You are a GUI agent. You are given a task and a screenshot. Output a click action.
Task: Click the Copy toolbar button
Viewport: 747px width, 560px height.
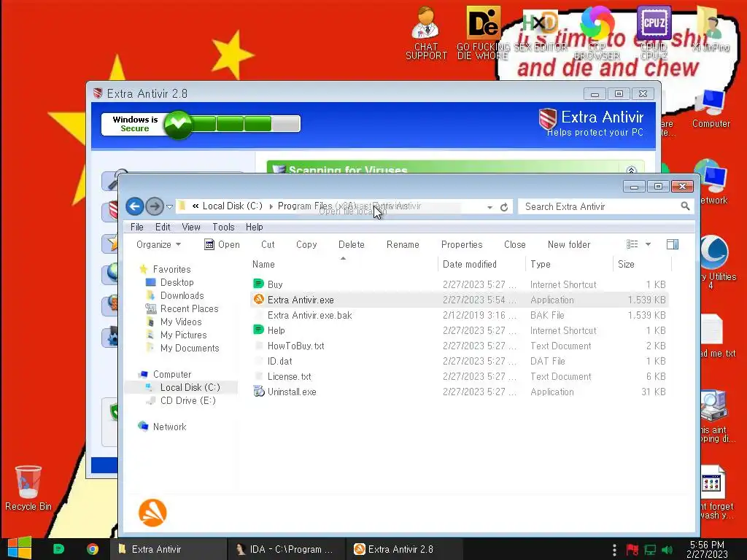306,245
